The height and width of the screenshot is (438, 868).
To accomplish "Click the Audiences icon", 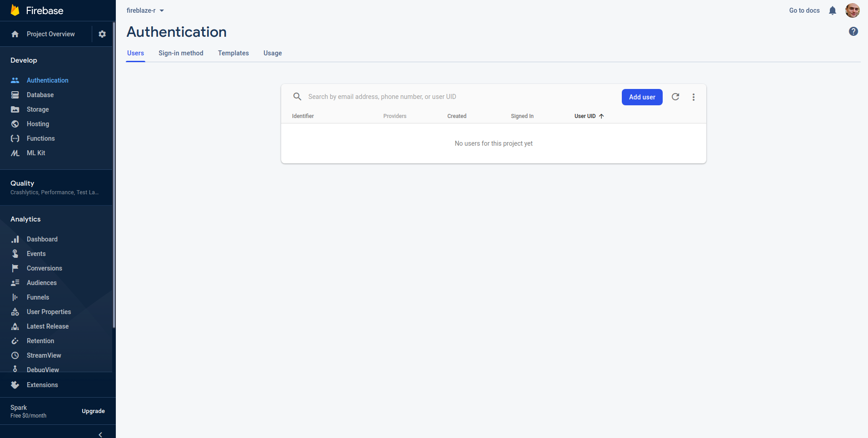I will [x=15, y=283].
